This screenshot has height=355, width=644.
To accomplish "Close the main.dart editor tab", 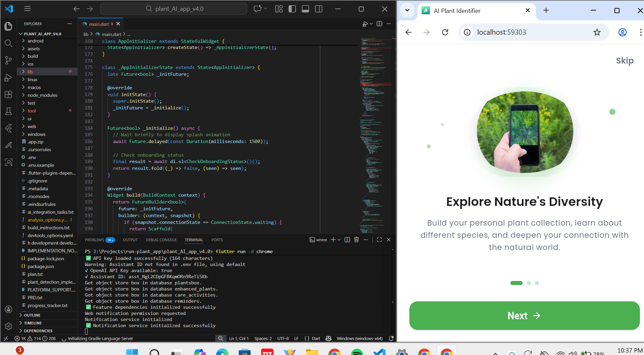I will (x=118, y=24).
